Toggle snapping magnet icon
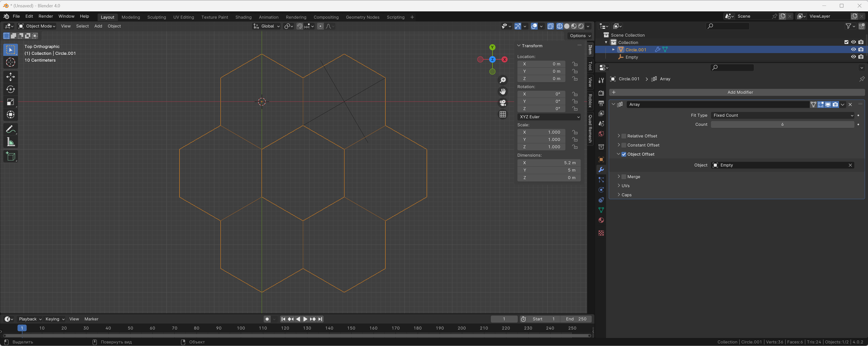 (300, 26)
